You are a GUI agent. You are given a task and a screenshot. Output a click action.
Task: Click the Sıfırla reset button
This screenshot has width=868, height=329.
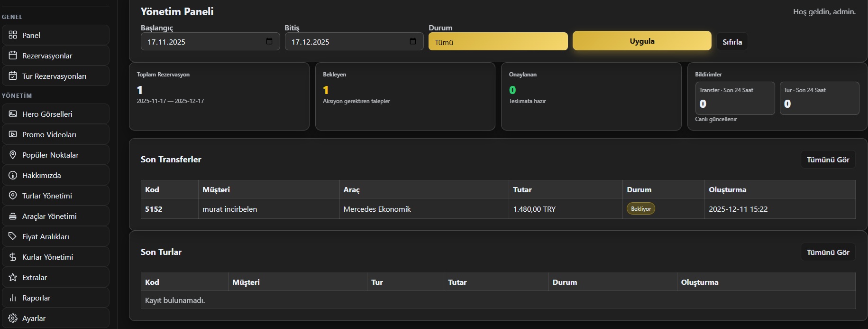click(x=732, y=42)
